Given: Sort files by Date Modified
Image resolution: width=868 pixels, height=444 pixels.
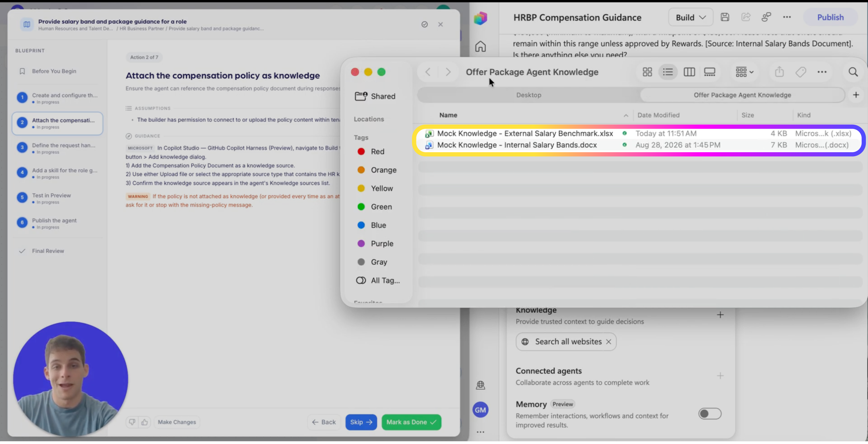Looking at the screenshot, I should (658, 115).
